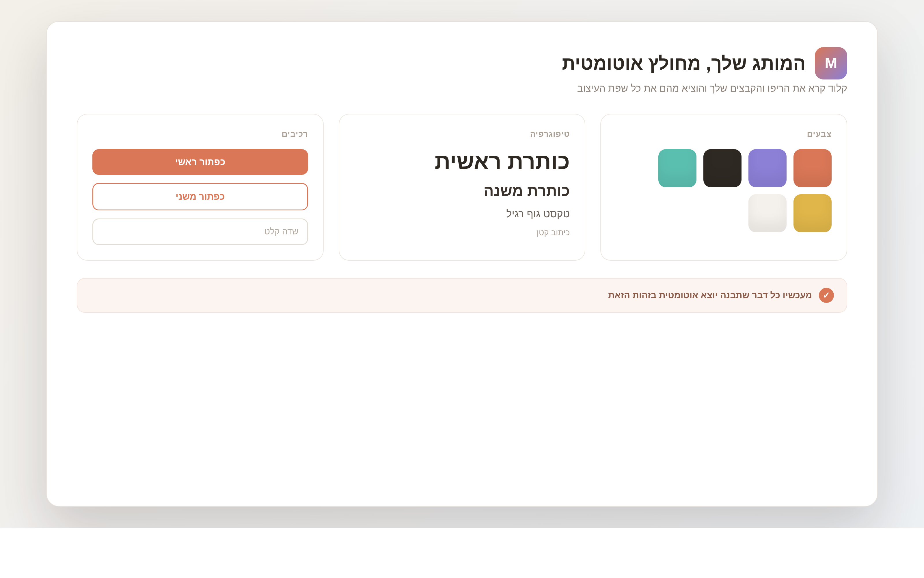Viewport: 924px width, 578px height.
Task: Click the body text sample טקסט גוף רגיל
Action: coord(538,214)
